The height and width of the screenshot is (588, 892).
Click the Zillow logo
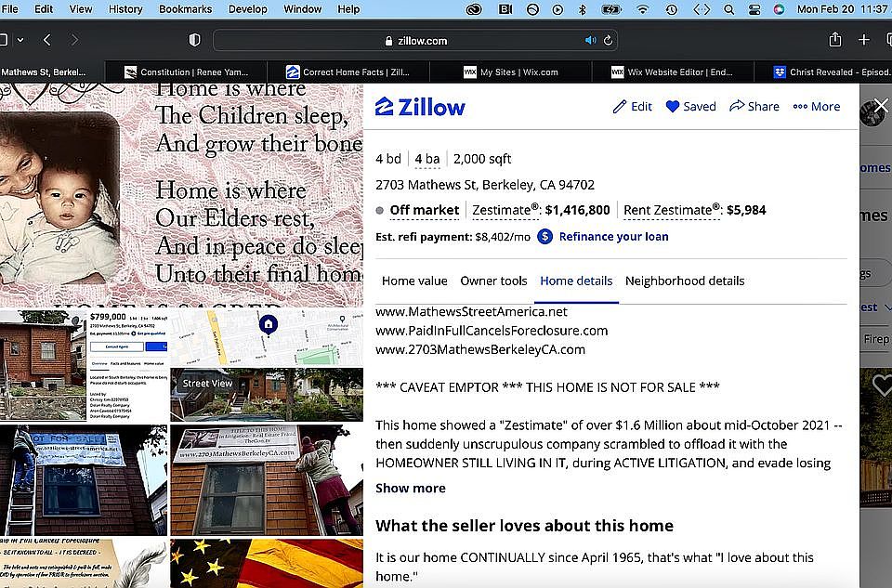point(420,107)
